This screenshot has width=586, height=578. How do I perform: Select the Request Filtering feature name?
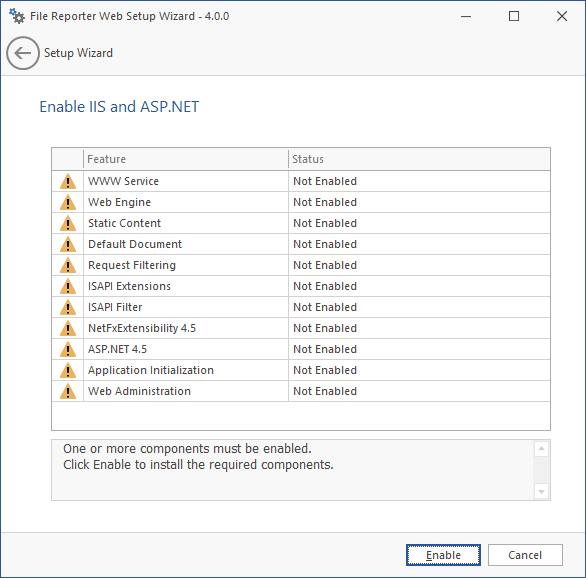tap(132, 265)
